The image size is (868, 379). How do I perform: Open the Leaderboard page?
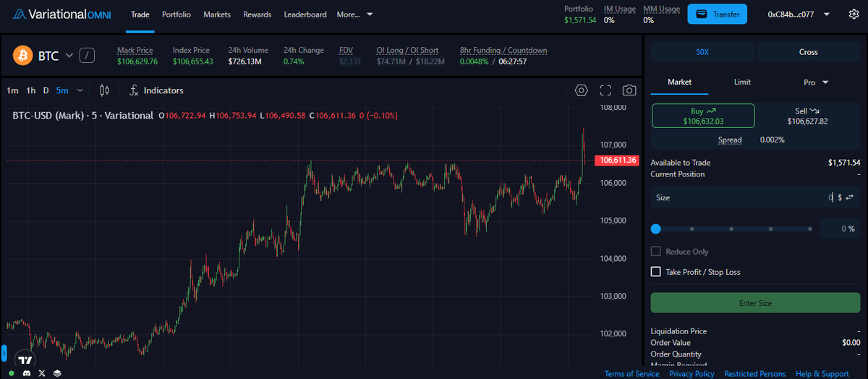pyautogui.click(x=305, y=14)
